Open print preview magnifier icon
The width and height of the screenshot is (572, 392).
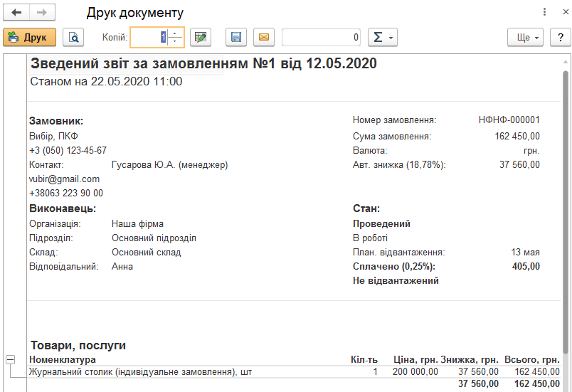pyautogui.click(x=73, y=37)
